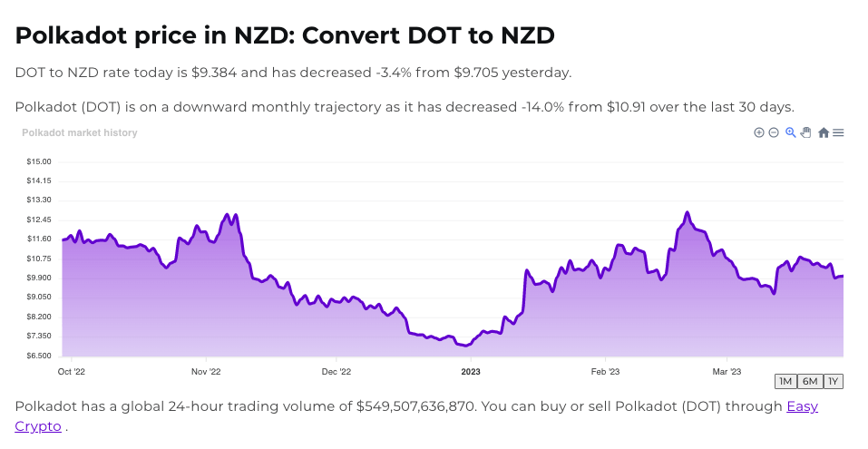868x449 pixels.
Task: Open the Easy Crypto link
Action: click(802, 406)
